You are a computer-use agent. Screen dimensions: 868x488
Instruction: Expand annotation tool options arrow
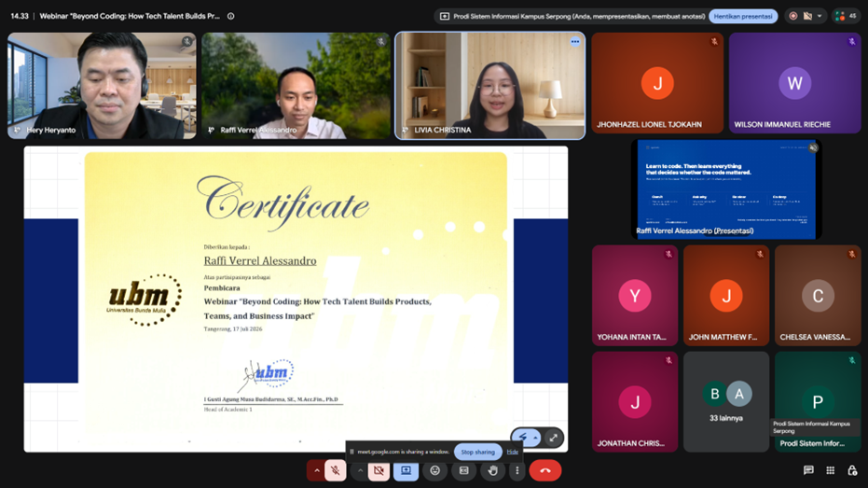tap(535, 438)
